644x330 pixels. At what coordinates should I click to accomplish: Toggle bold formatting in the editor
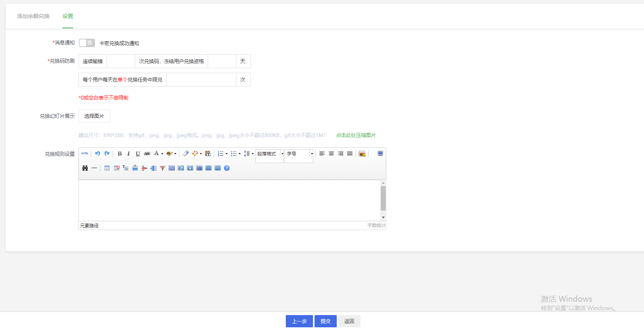pos(120,154)
